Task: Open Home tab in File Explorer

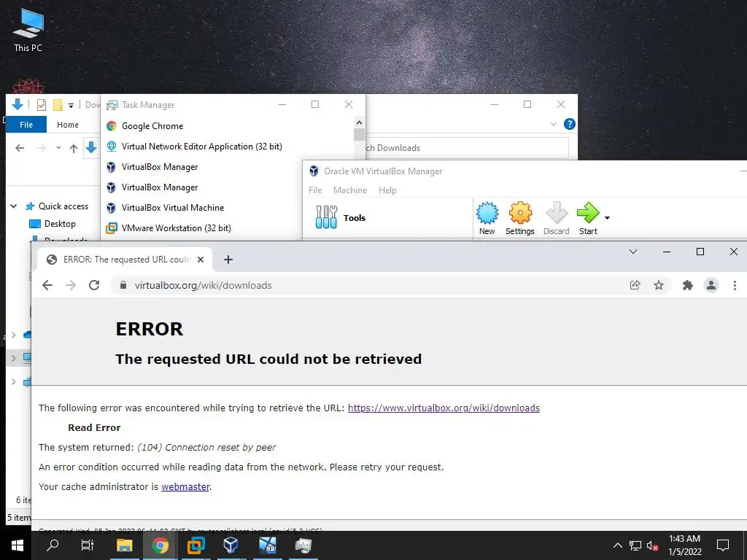Action: (x=68, y=125)
